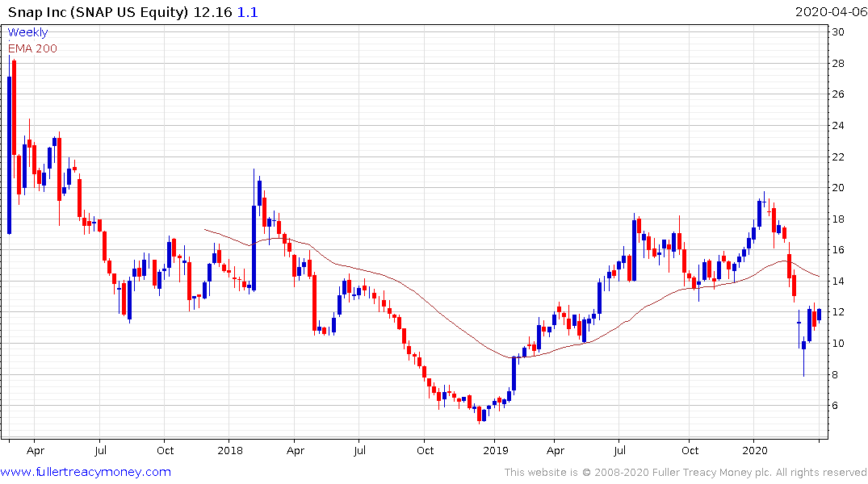Select the 'Apr' label after 2018
This screenshot has height=484, width=868.
pos(295,450)
